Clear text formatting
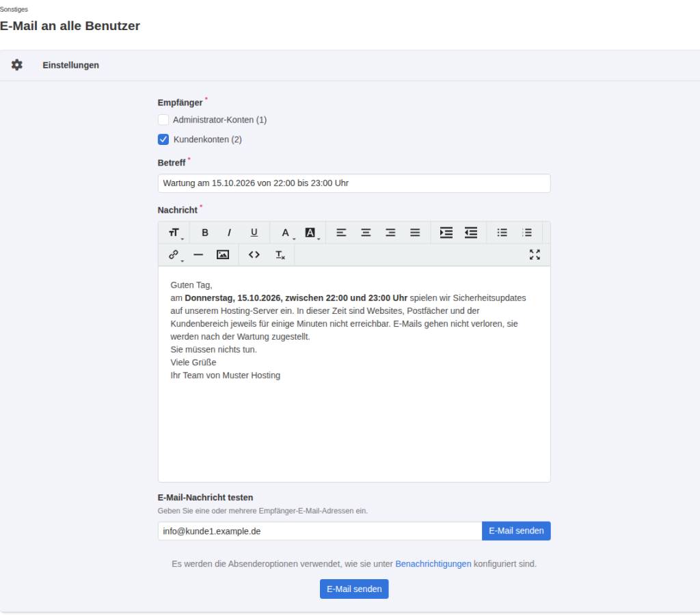 coord(280,255)
